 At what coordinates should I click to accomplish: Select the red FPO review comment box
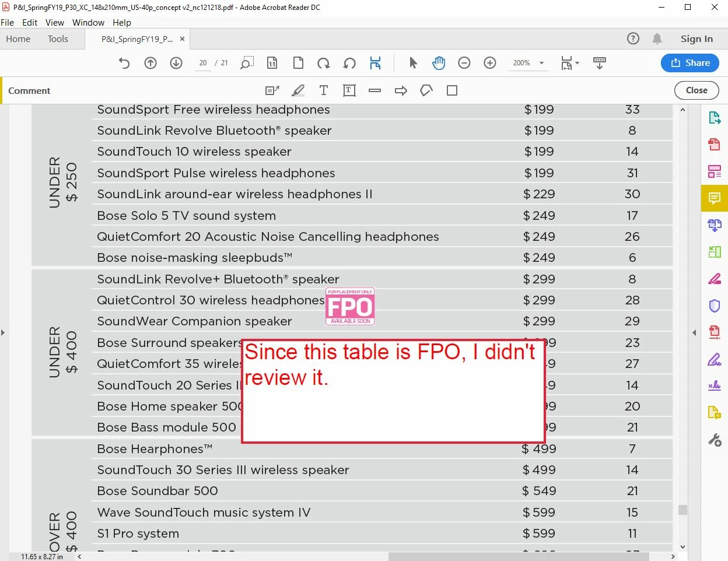pyautogui.click(x=393, y=391)
